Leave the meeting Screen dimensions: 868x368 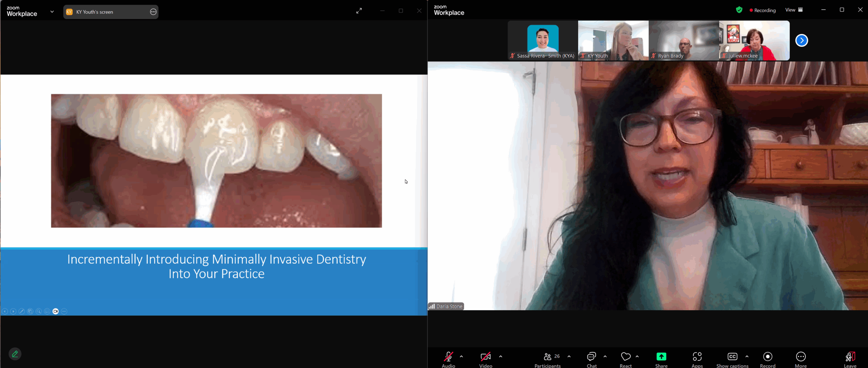tap(850, 356)
